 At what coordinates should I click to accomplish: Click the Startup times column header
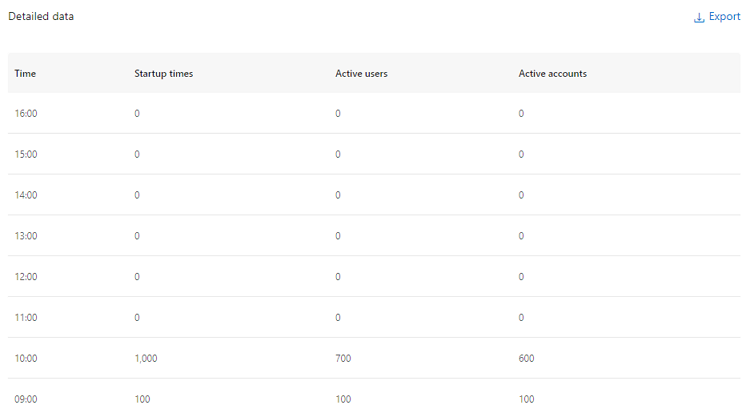coord(164,74)
